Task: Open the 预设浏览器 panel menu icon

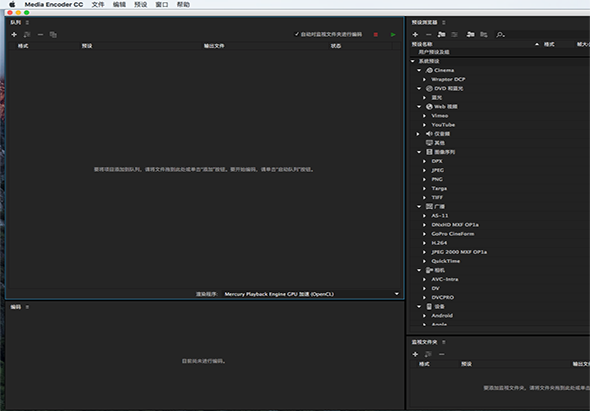Action: (444, 23)
